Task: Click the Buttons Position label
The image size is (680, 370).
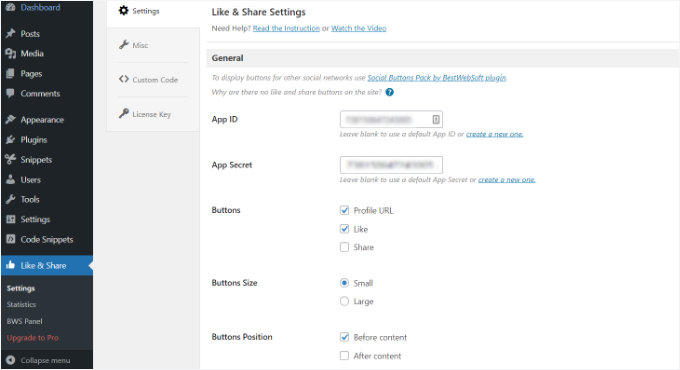Action: click(242, 337)
